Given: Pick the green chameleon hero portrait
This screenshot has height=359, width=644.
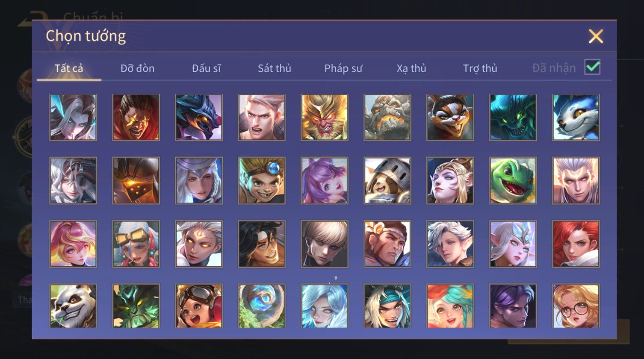Looking at the screenshot, I should (513, 180).
